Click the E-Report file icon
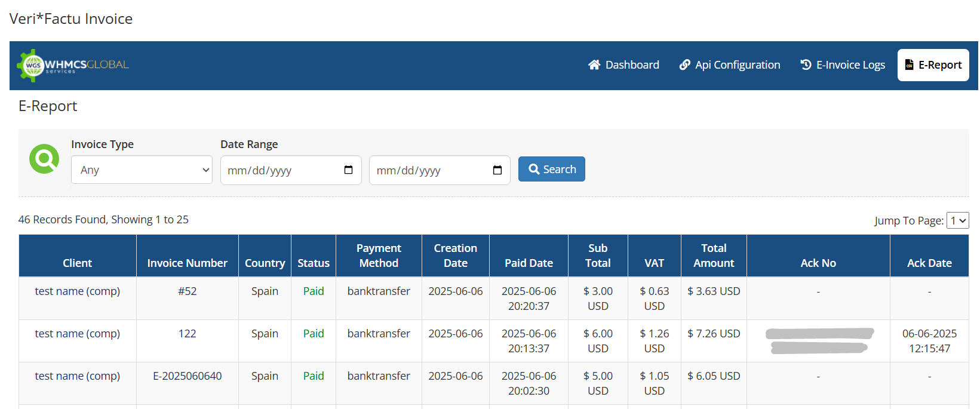Viewport: 980px width, 409px height. [909, 65]
